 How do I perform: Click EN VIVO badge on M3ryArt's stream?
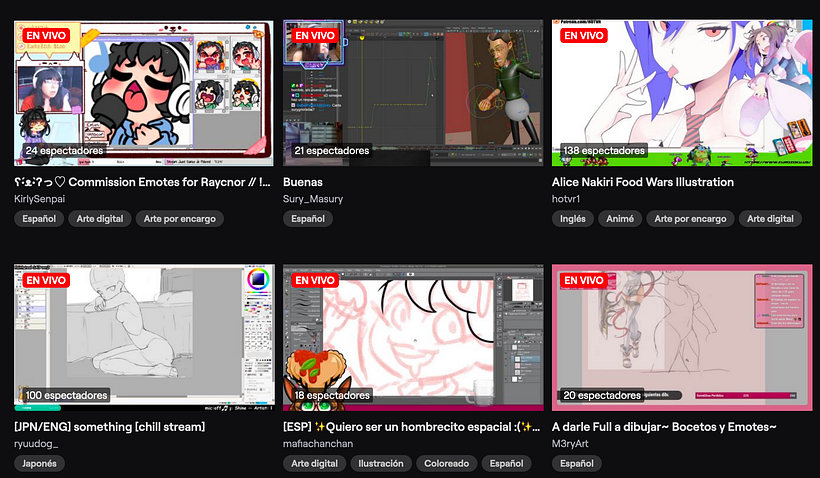(584, 280)
